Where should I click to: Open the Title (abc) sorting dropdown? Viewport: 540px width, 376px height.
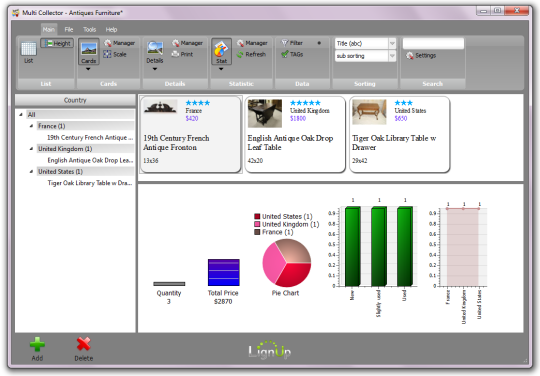392,43
